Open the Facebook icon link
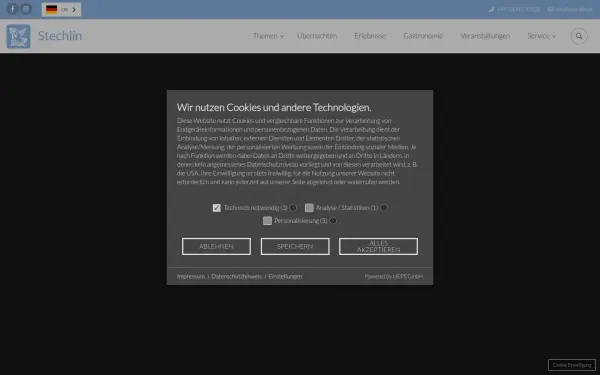Screen dimensions: 600x375 point(12,9)
